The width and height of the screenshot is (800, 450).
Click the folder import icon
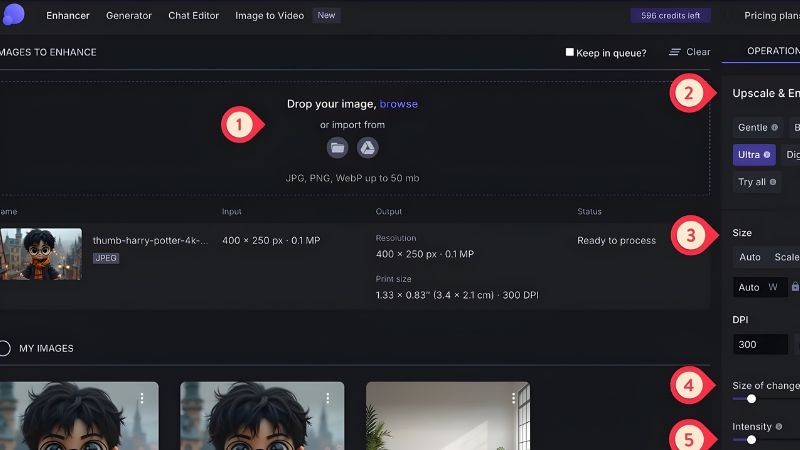coord(337,148)
